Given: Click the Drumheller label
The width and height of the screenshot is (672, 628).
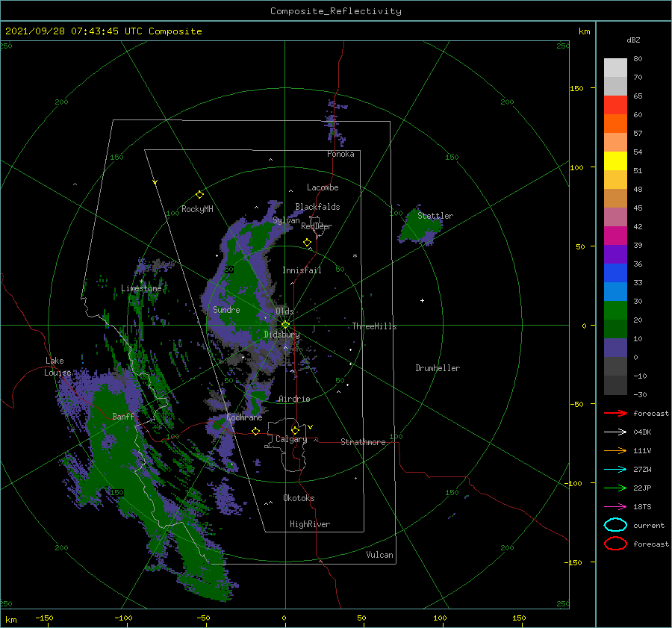Looking at the screenshot, I should coord(438,368).
